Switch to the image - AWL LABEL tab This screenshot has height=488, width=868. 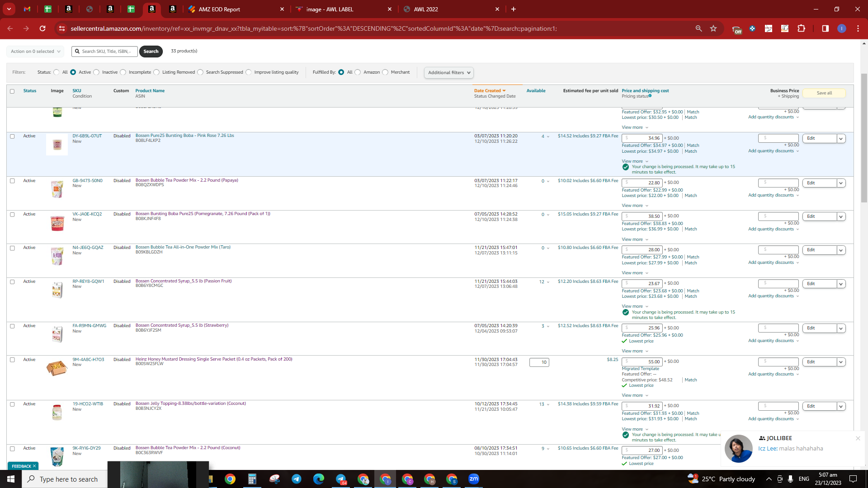tap(344, 9)
